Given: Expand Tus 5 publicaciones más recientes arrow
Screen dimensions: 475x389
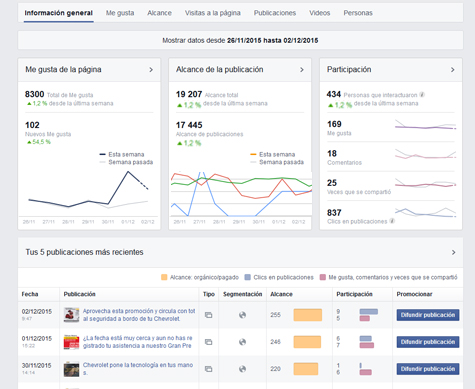Looking at the screenshot, I should point(453,252).
